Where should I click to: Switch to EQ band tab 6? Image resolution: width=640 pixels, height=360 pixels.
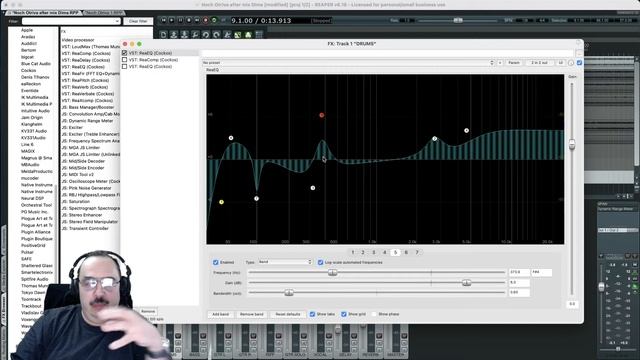[x=406, y=252]
